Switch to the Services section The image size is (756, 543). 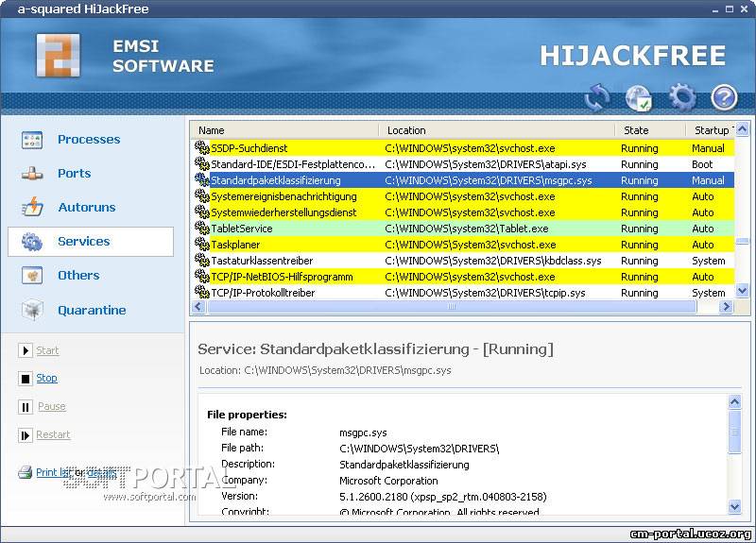coord(91,242)
